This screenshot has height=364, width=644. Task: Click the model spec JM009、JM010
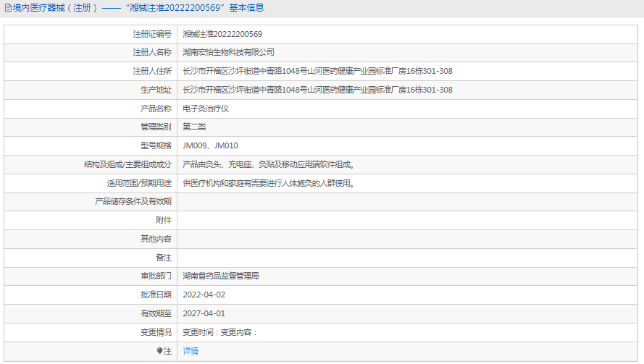tap(210, 145)
